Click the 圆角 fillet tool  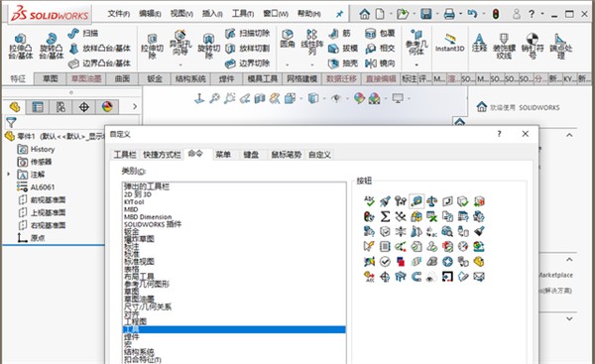tap(288, 39)
